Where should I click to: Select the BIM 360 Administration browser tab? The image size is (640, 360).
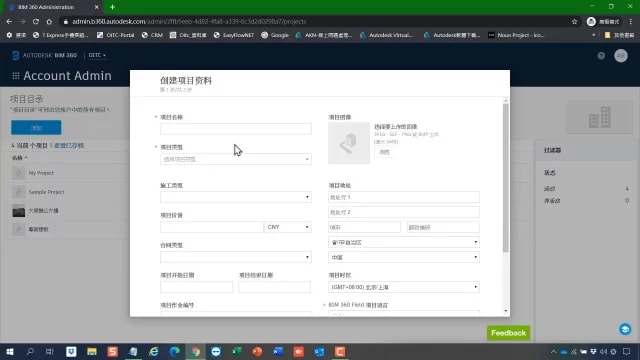point(53,7)
